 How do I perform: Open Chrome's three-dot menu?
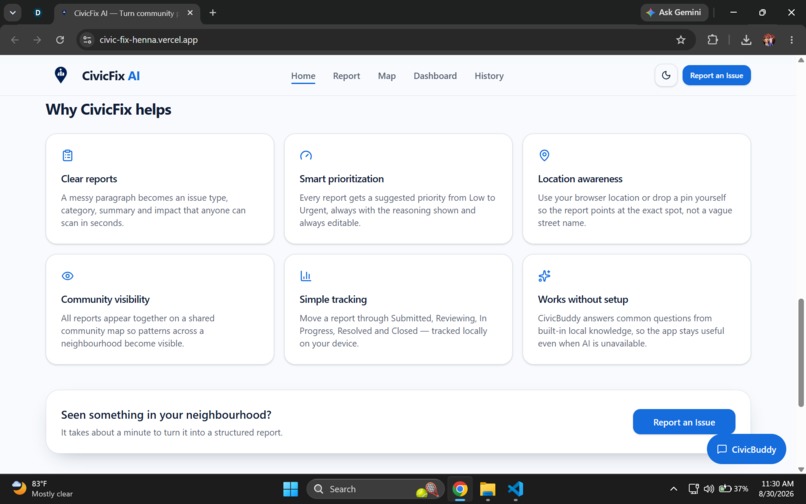[792, 40]
